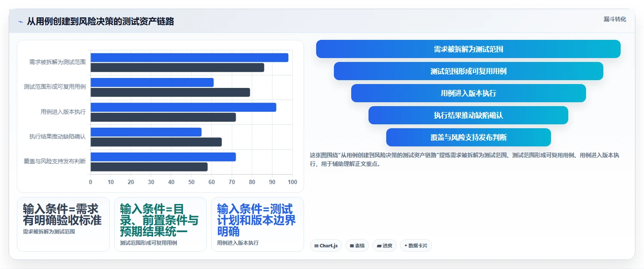Click the blue bar for 测试范围形成可复用用例
The width and height of the screenshot is (644, 269).
coord(152,82)
